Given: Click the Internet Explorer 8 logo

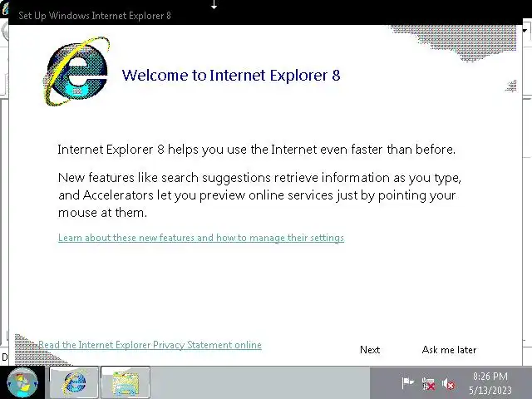Looking at the screenshot, I should [x=76, y=71].
